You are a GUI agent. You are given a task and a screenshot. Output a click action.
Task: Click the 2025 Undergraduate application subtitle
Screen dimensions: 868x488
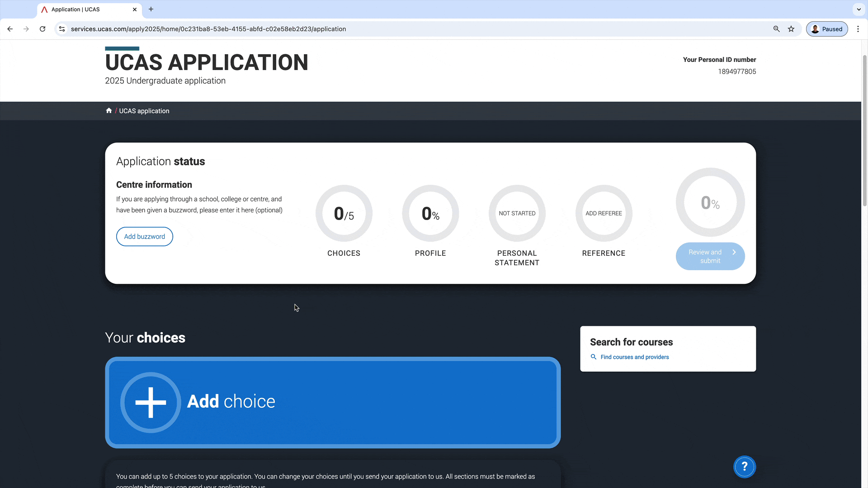click(x=165, y=80)
